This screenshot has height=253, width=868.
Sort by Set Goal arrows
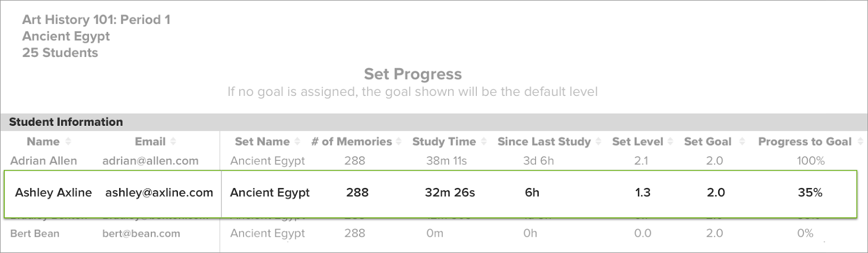(x=742, y=141)
